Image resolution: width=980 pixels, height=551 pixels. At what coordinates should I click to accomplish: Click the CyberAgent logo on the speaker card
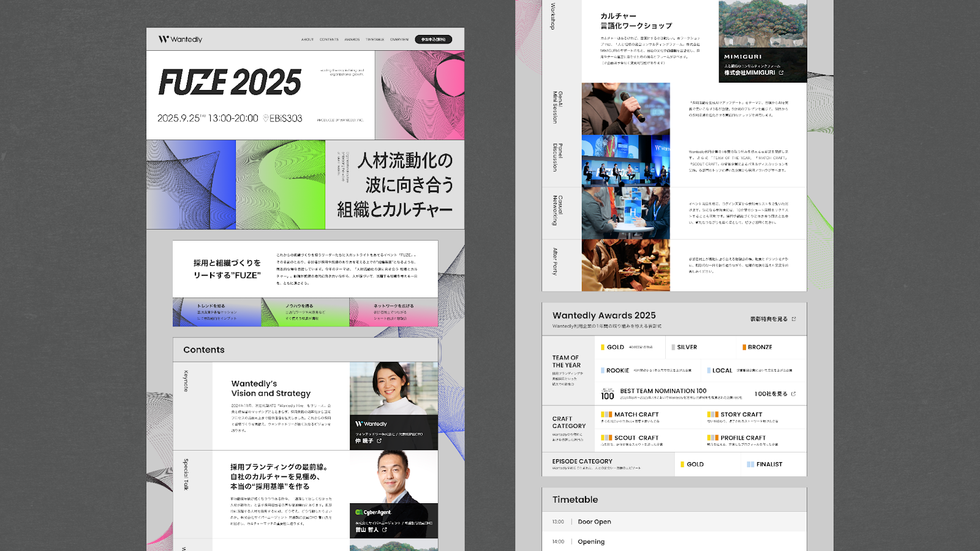373,512
